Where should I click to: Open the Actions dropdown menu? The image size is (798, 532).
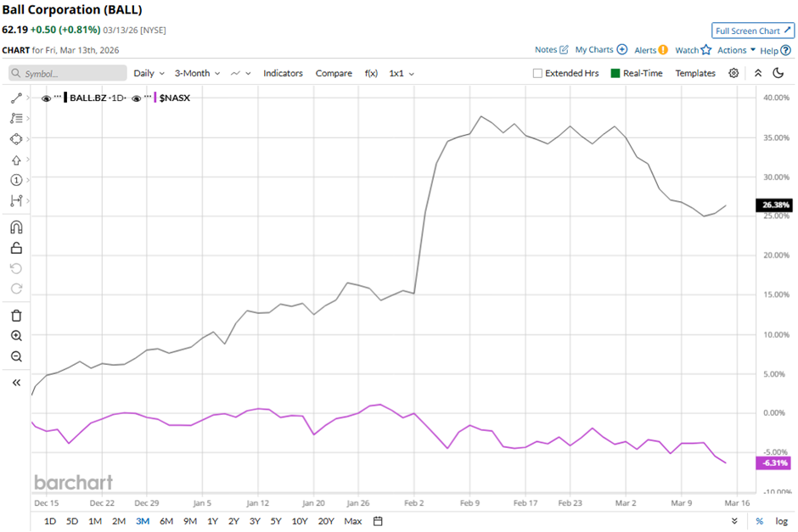[x=736, y=50]
